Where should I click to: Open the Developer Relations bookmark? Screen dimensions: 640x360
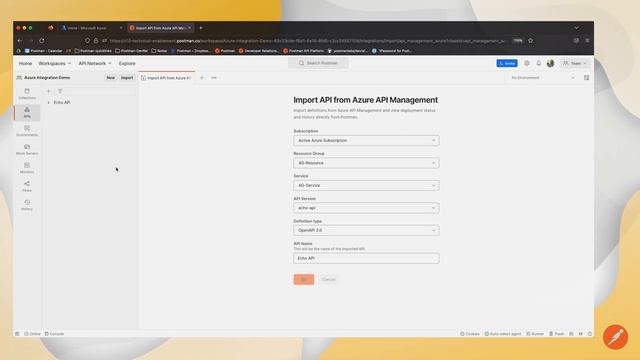click(x=258, y=51)
